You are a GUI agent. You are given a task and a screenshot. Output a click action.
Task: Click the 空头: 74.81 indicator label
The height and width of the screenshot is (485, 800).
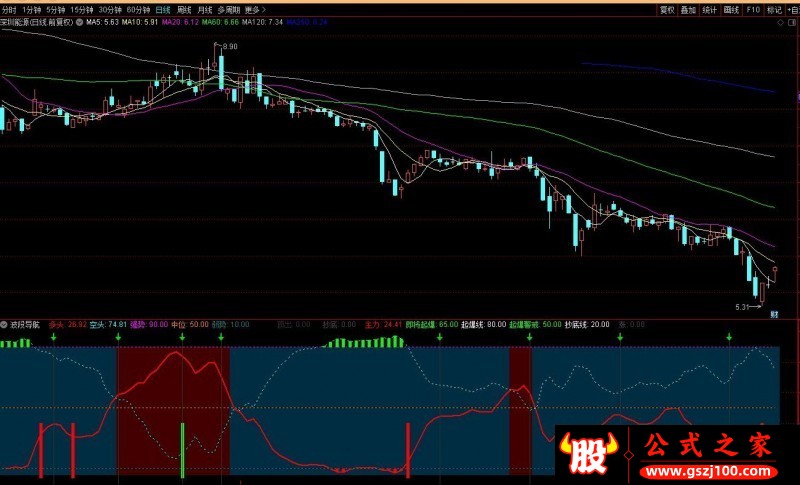[x=108, y=324]
